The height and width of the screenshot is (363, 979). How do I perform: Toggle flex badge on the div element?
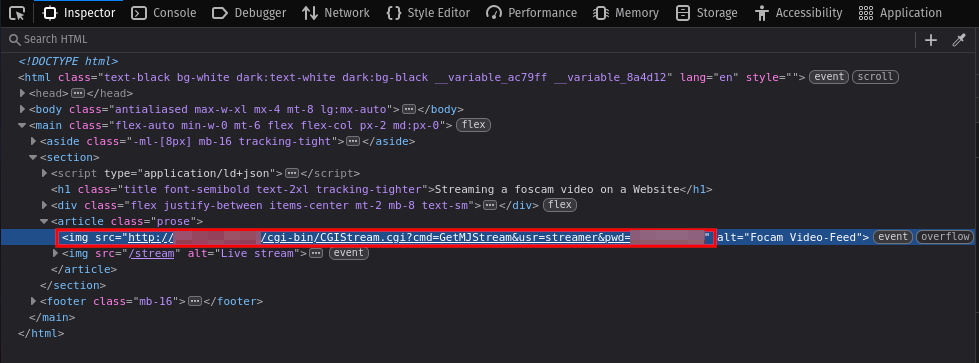point(560,205)
